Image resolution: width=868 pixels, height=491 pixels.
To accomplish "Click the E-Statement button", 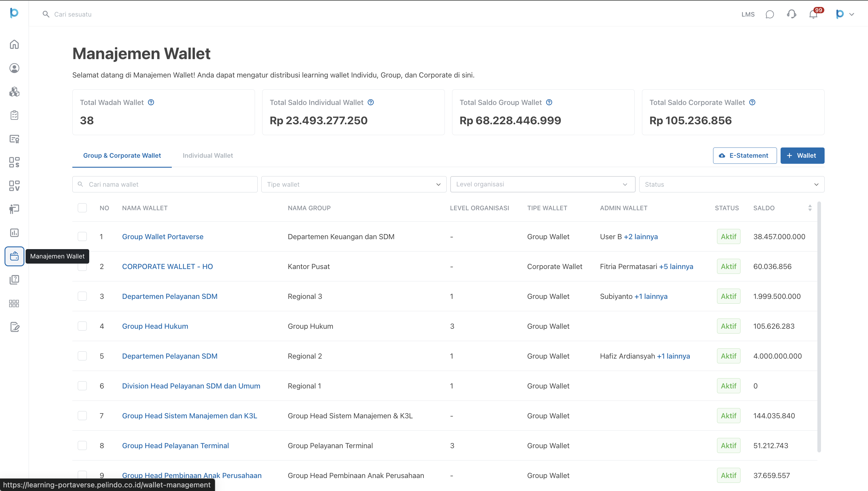I will (745, 155).
